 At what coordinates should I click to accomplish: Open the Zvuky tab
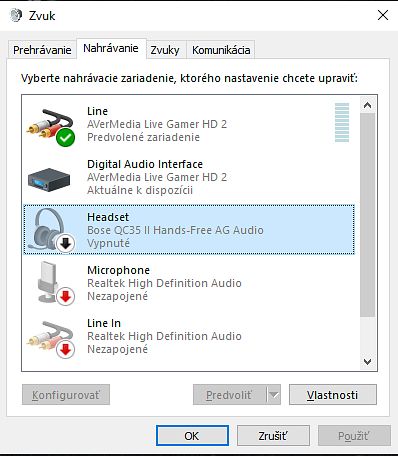coord(165,50)
